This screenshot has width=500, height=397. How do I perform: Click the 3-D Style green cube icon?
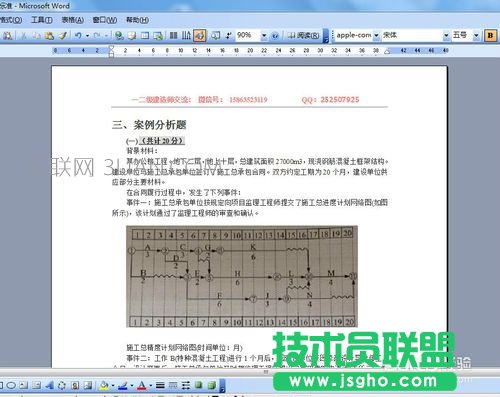click(211, 386)
